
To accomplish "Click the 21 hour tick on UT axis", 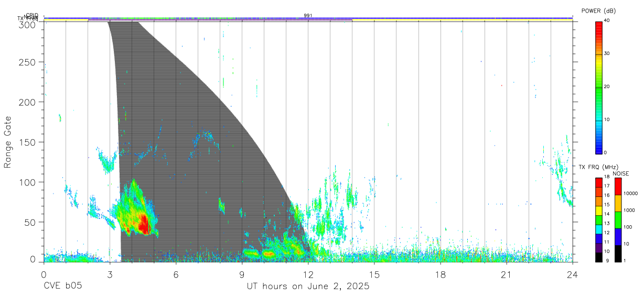I will coord(507,274).
